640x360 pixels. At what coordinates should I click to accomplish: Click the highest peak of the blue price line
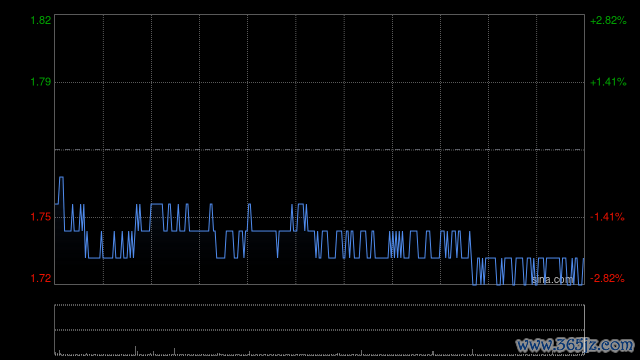click(x=61, y=177)
